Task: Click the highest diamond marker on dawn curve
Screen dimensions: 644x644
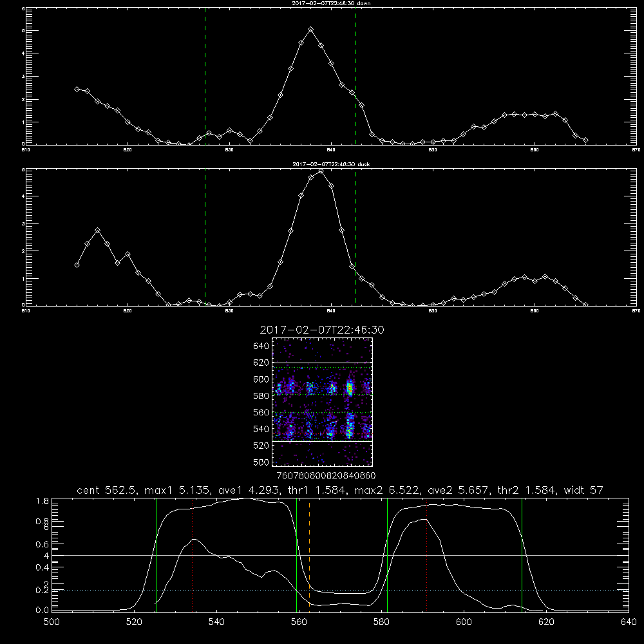Action: coord(311,30)
